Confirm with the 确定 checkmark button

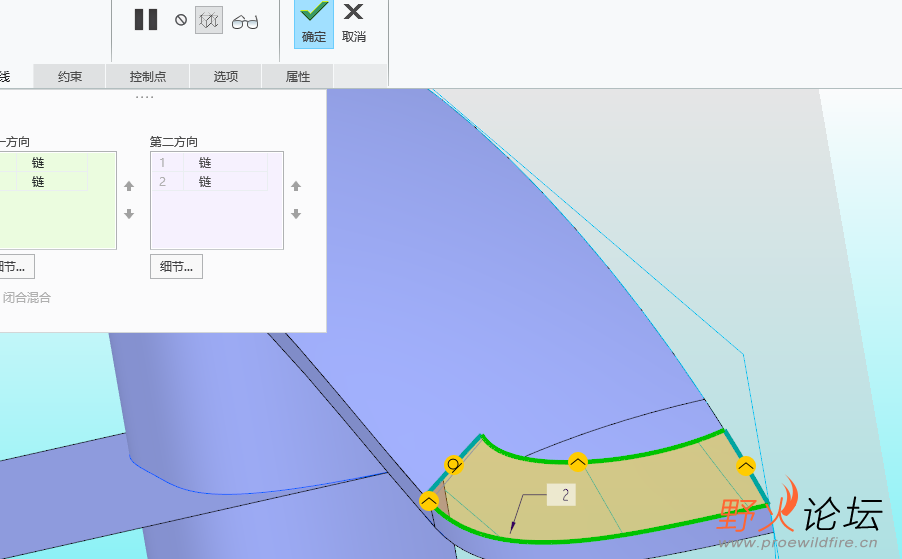pos(314,24)
